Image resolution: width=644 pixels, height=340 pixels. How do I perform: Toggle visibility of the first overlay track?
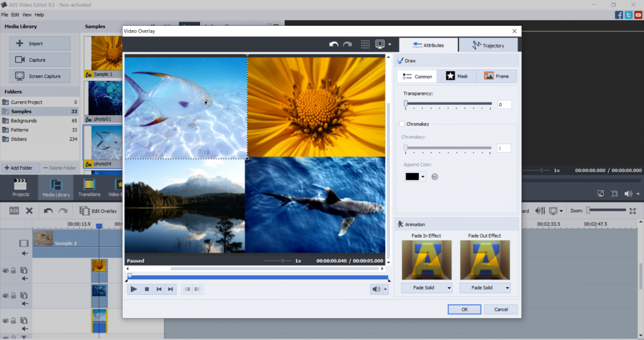pos(5,270)
